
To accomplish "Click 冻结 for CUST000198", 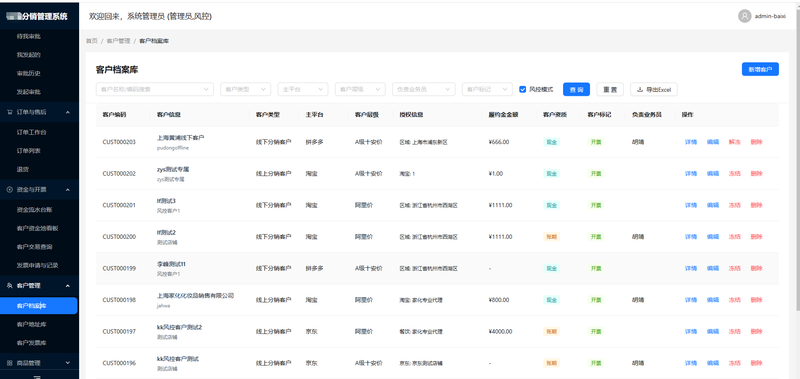I will [x=735, y=300].
